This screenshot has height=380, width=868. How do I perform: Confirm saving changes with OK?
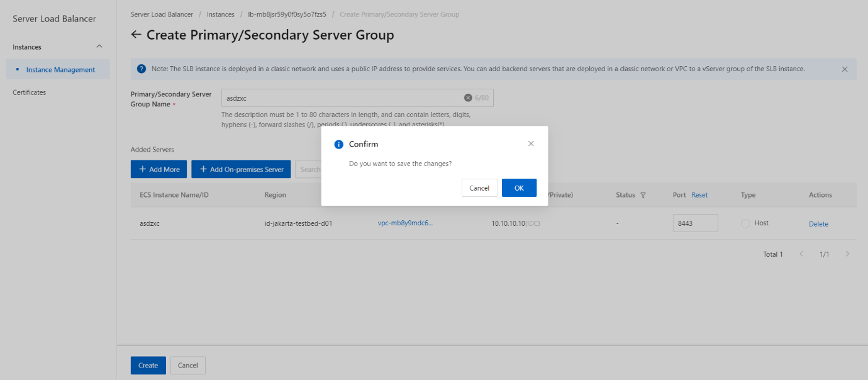tap(519, 187)
